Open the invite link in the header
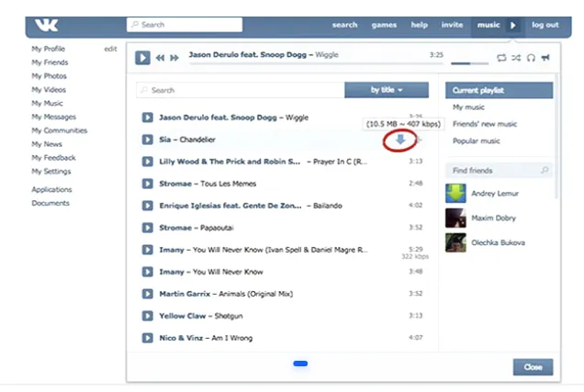 (x=452, y=25)
